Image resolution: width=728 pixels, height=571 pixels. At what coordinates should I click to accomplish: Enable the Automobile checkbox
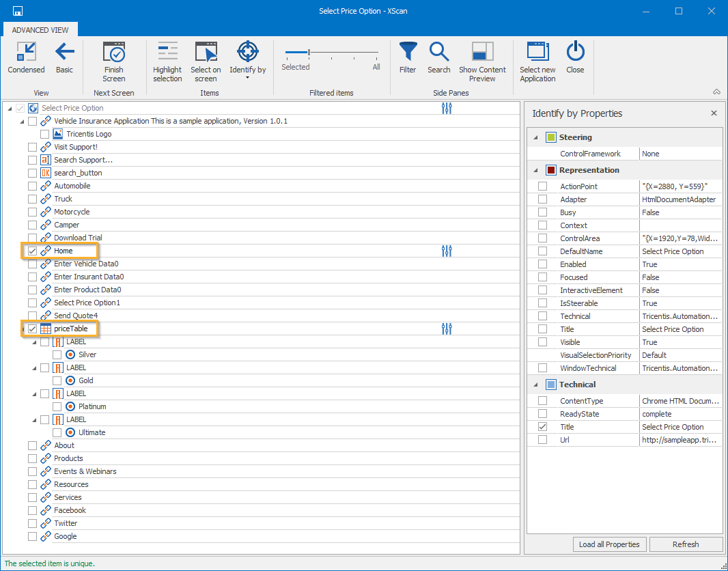[33, 186]
